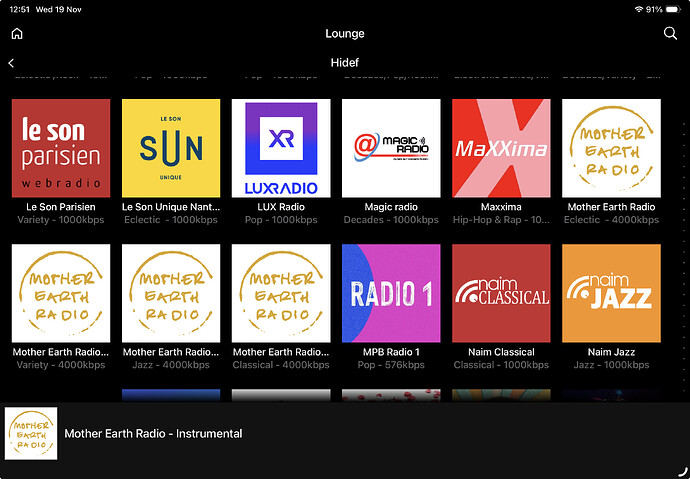Open the Magic radio station logo
This screenshot has width=690, height=479.
point(391,148)
